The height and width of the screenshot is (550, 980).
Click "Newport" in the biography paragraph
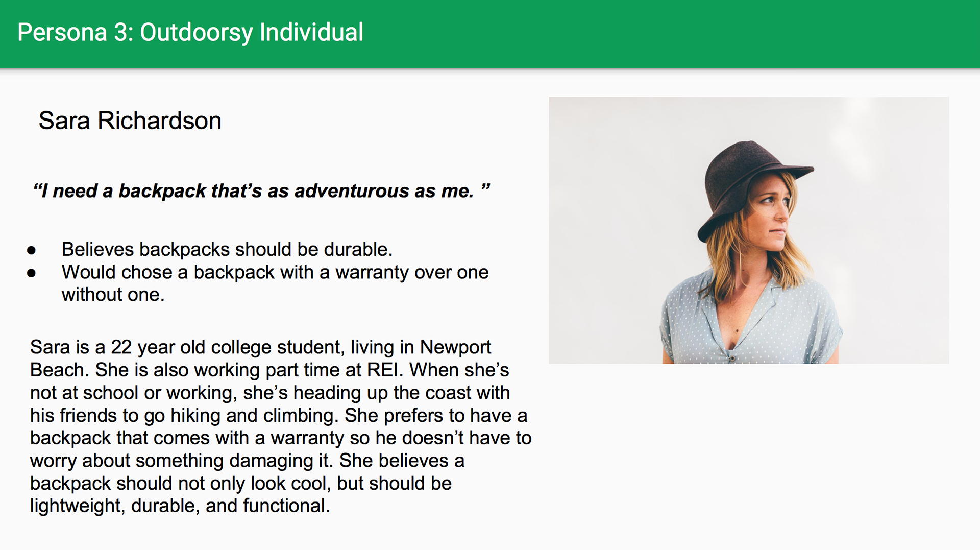click(455, 347)
